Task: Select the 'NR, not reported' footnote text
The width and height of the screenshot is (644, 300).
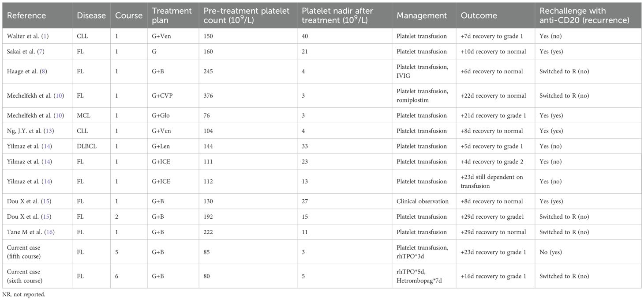Action: (x=24, y=294)
